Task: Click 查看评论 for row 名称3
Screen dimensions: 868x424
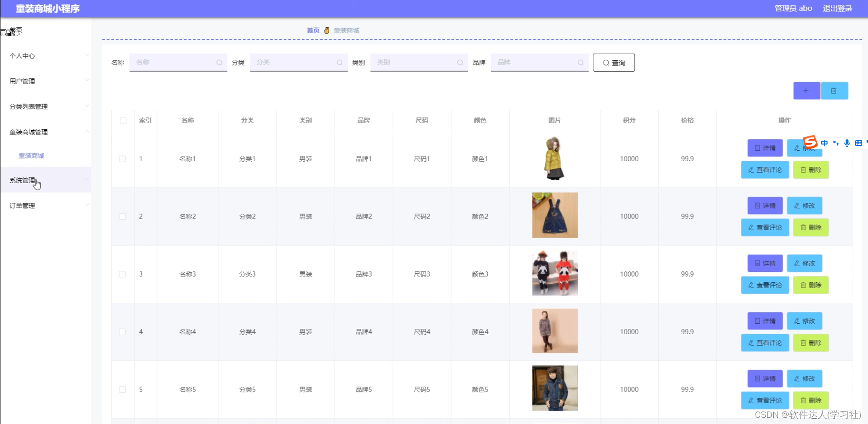Action: (765, 285)
